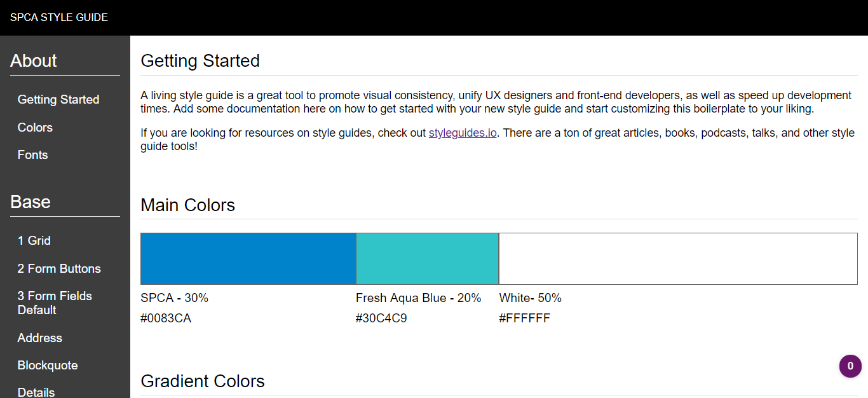This screenshot has height=398, width=868.
Task: Click the purple counter badge showing 0
Action: click(x=850, y=366)
